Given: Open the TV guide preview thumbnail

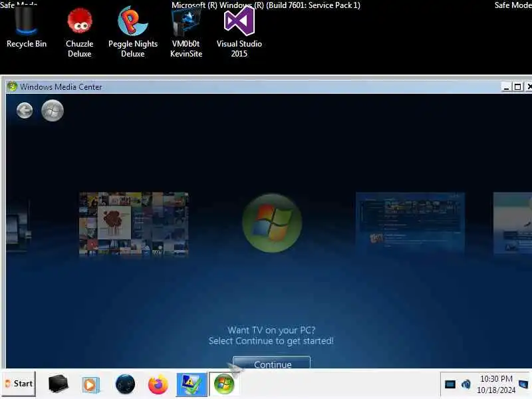Looking at the screenshot, I should pyautogui.click(x=410, y=223).
